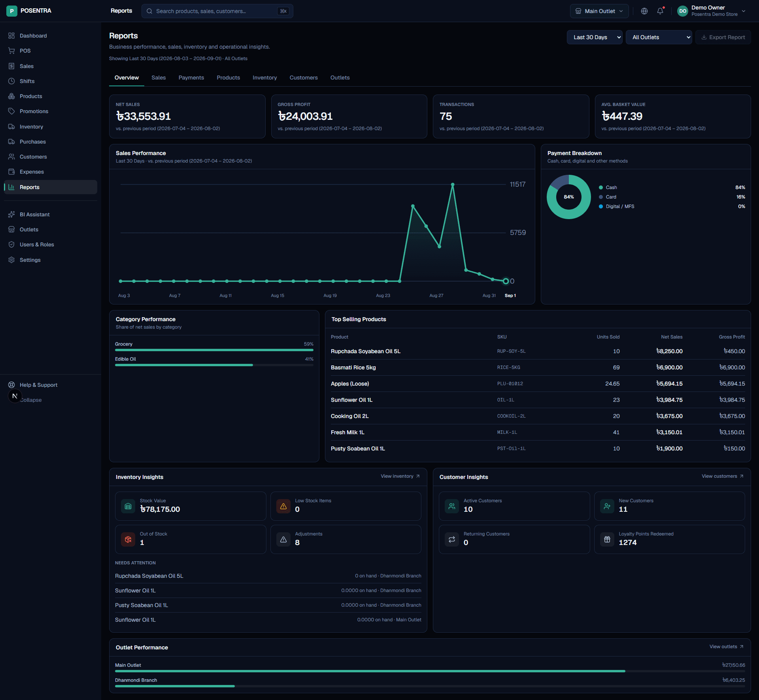Launch BI Assistant sparkle icon

[11, 214]
